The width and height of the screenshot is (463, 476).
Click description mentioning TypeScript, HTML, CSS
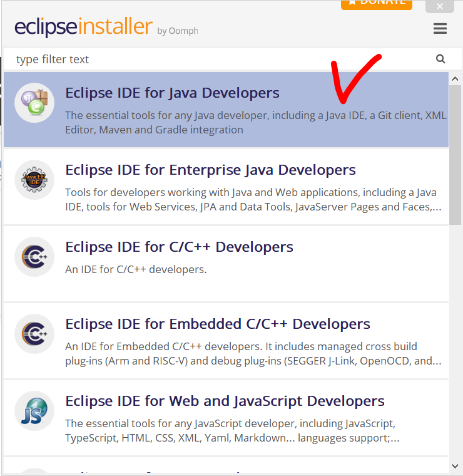[x=232, y=431]
